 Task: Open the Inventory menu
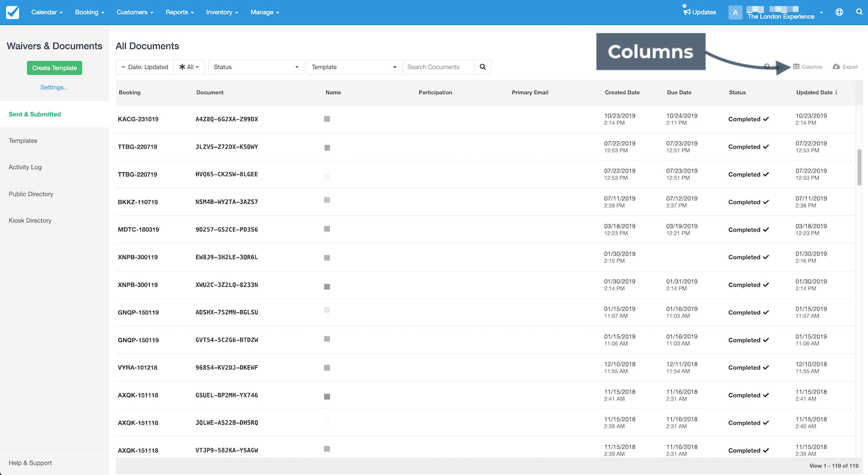(x=222, y=12)
